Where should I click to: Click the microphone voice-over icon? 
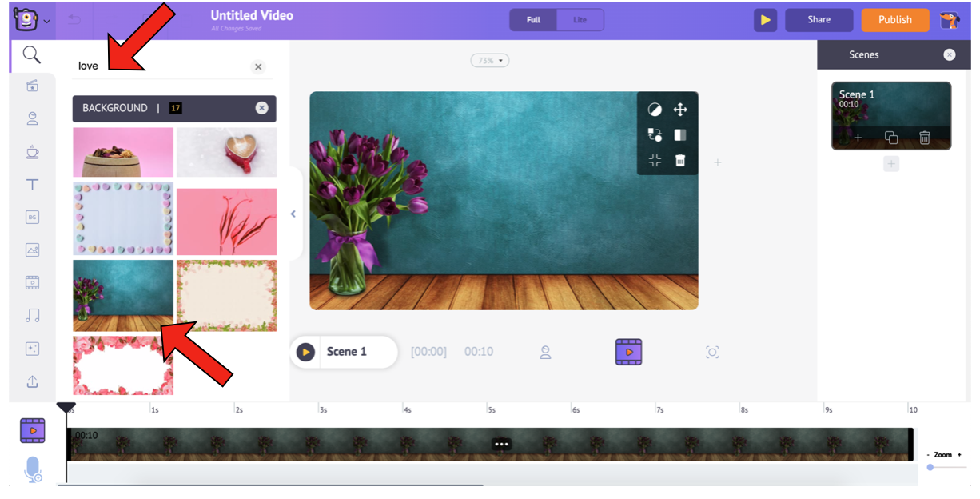tap(33, 469)
